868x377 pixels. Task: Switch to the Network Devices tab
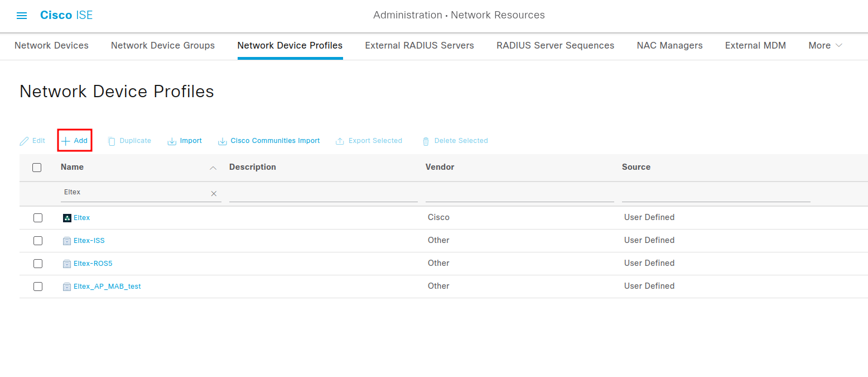pyautogui.click(x=51, y=46)
